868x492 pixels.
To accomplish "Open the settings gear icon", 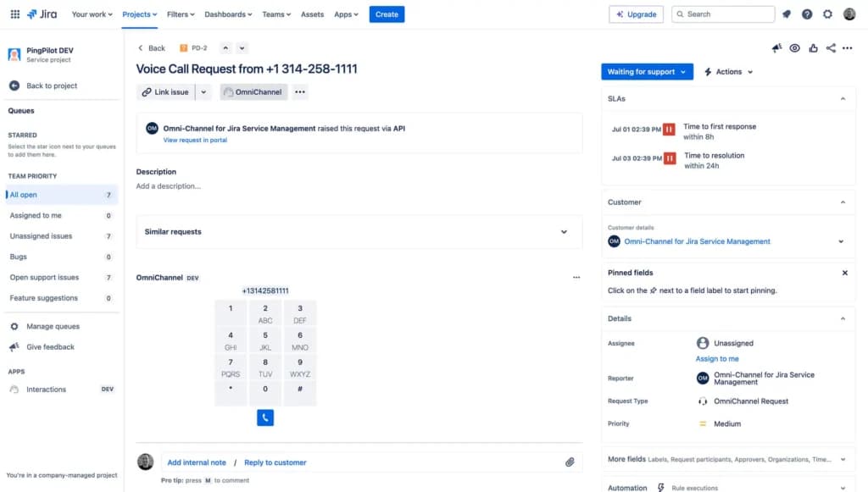I will (x=827, y=14).
